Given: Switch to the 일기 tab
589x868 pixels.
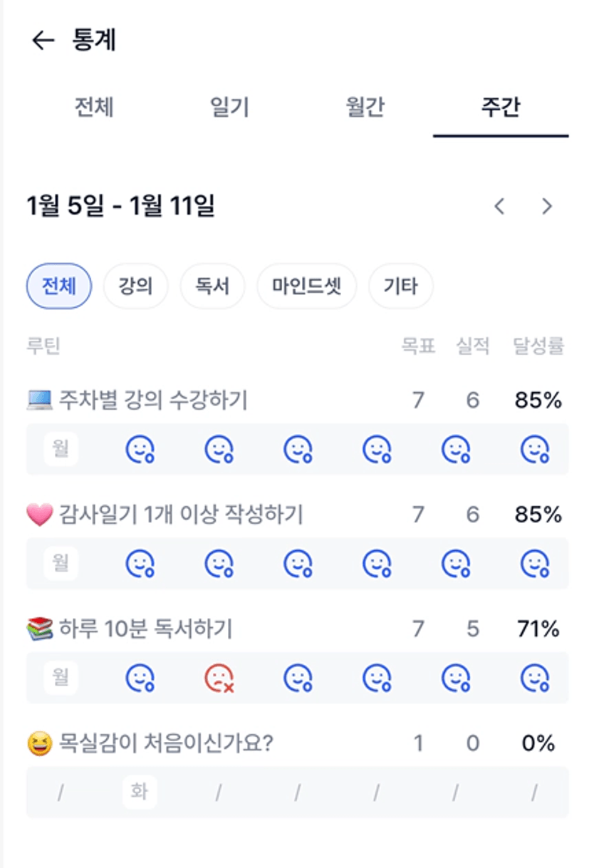Looking at the screenshot, I should click(229, 107).
